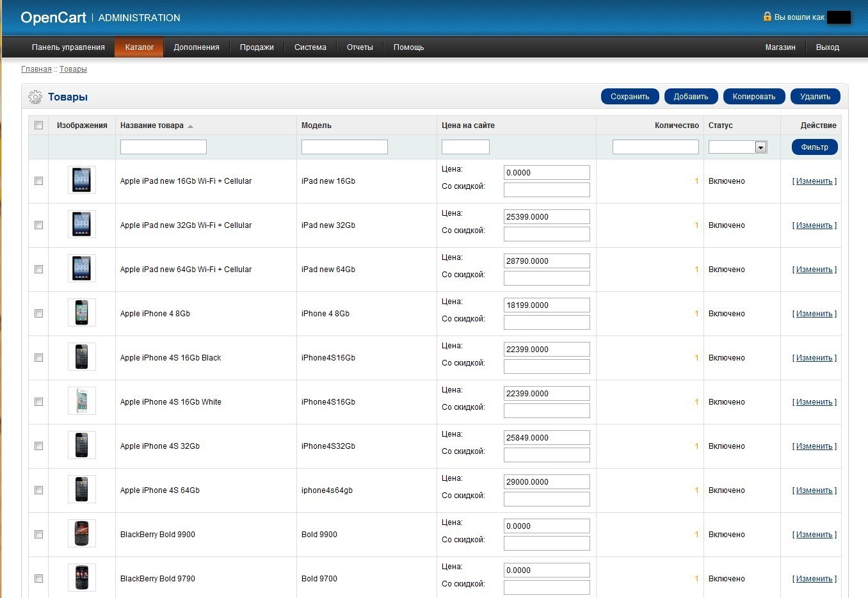
Task: Open thumbnail of Apple iPhone 4S 16Gb Black
Action: (82, 357)
